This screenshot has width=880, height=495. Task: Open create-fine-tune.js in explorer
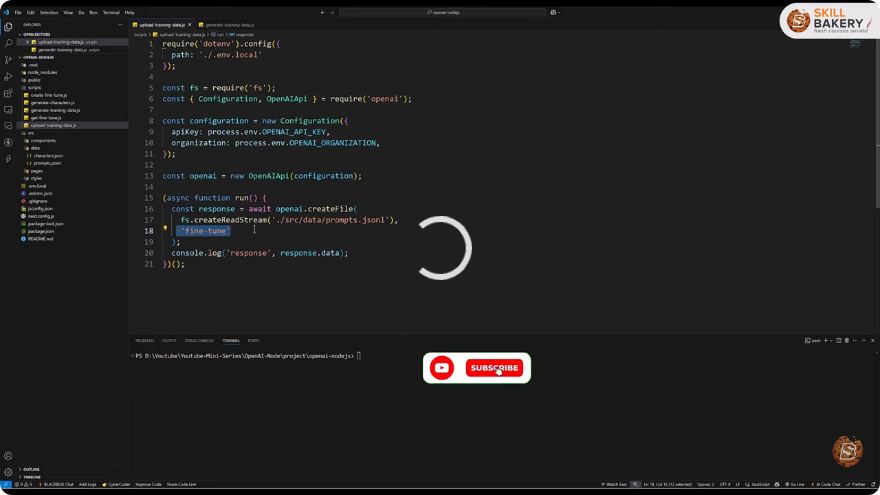pos(49,95)
